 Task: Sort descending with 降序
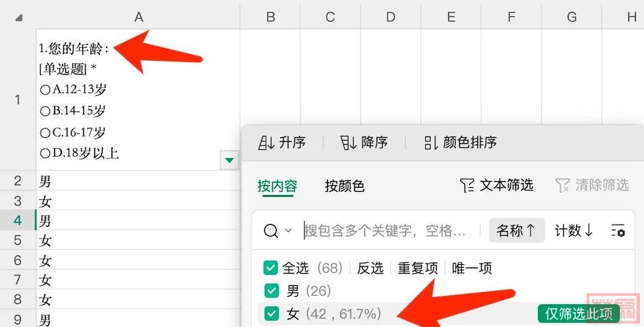364,143
